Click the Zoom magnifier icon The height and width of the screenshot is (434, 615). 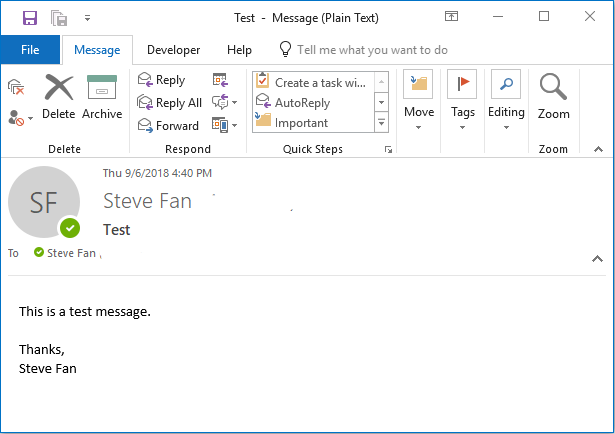(553, 87)
